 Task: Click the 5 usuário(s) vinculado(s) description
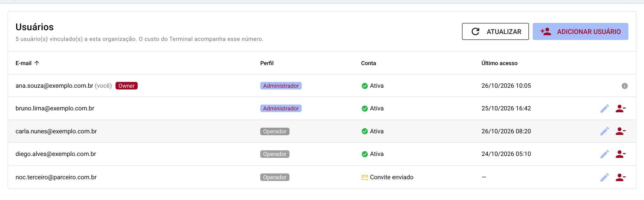point(140,39)
